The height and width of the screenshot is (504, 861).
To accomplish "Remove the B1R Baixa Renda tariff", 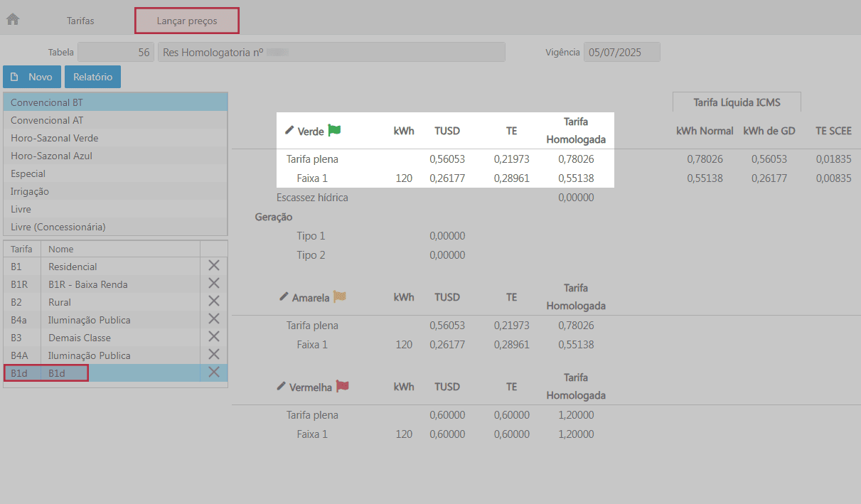I will coord(213,284).
